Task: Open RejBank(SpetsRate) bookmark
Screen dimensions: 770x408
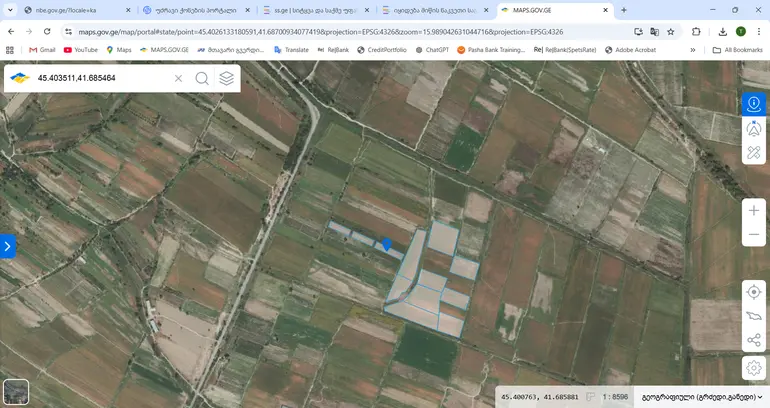Action: 565,50
